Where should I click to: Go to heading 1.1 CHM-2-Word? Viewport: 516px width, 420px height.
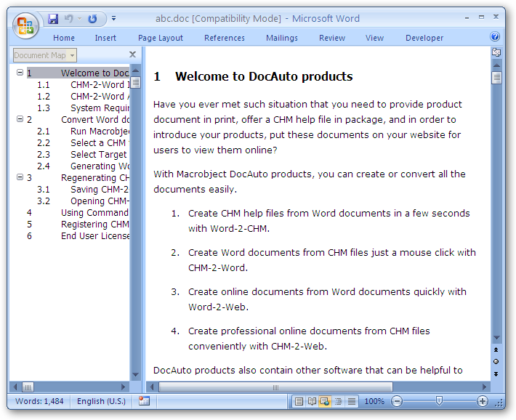point(84,84)
